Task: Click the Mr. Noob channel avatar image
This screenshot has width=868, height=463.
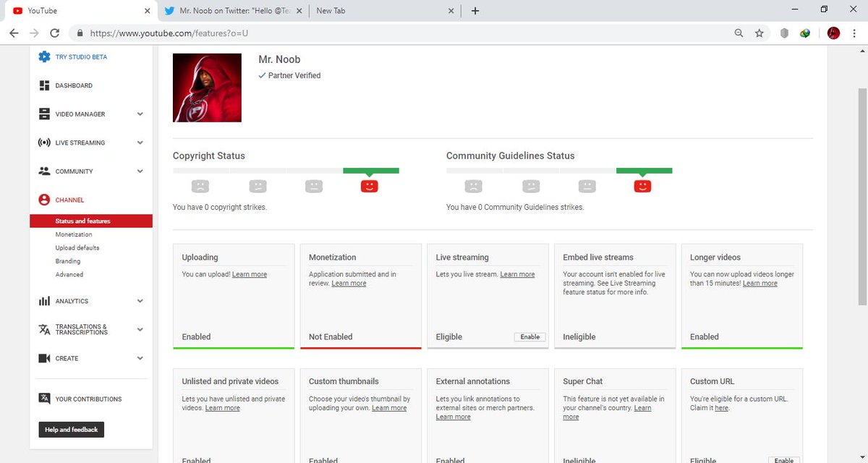Action: pyautogui.click(x=207, y=88)
